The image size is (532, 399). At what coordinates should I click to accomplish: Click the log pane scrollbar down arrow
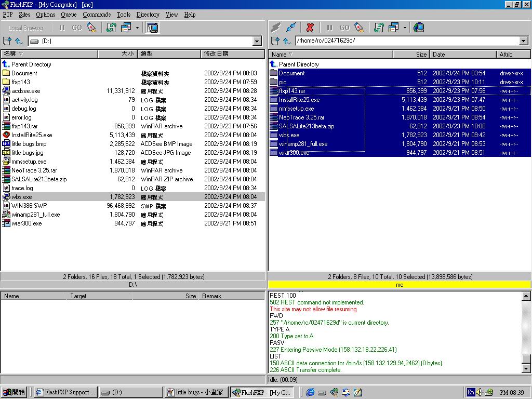click(x=526, y=369)
